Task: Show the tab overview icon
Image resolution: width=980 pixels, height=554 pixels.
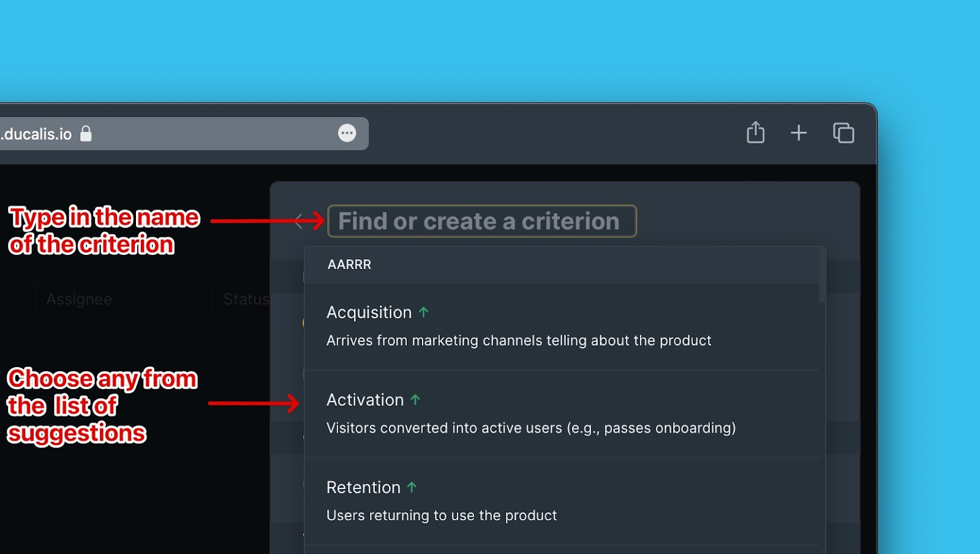Action: pos(843,133)
